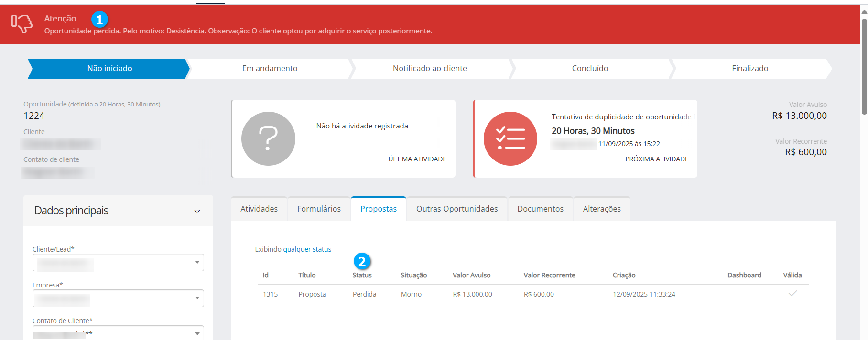
Task: Open the Documentos tab
Action: [x=540, y=209]
